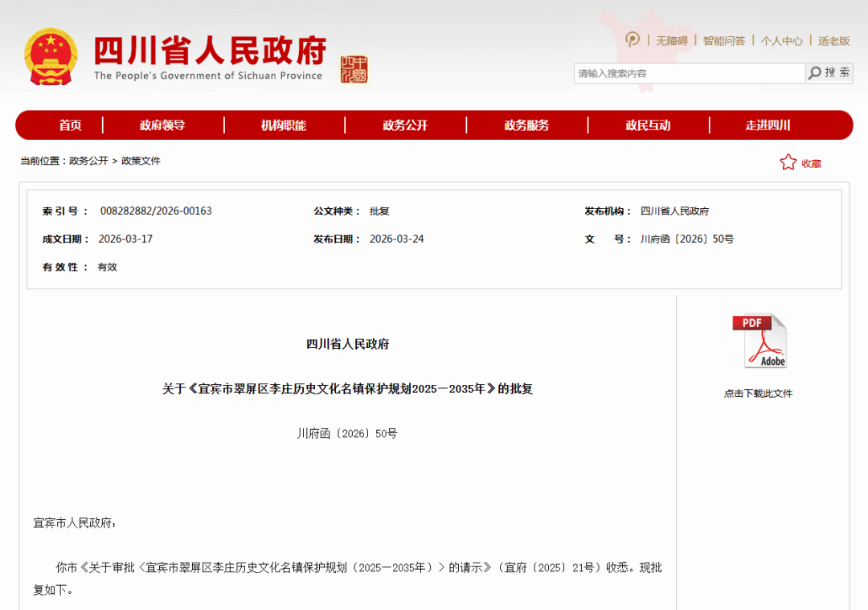Click the 收藏 star icon
Image resolution: width=868 pixels, height=610 pixels.
(x=788, y=162)
